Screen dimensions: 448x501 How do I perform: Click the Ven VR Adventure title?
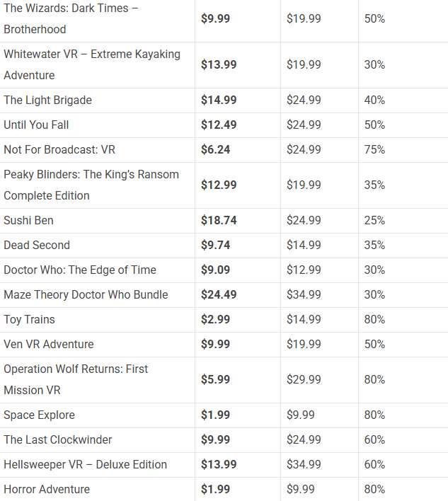click(x=48, y=345)
